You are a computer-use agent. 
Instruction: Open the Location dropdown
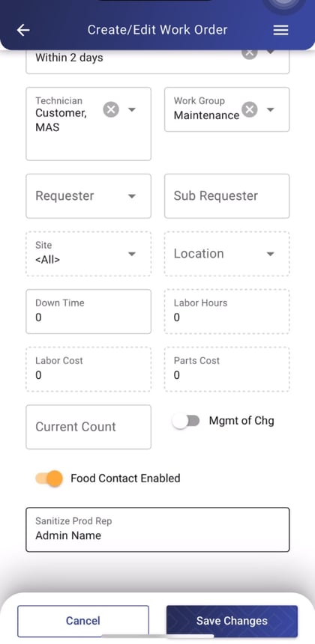pyautogui.click(x=227, y=253)
